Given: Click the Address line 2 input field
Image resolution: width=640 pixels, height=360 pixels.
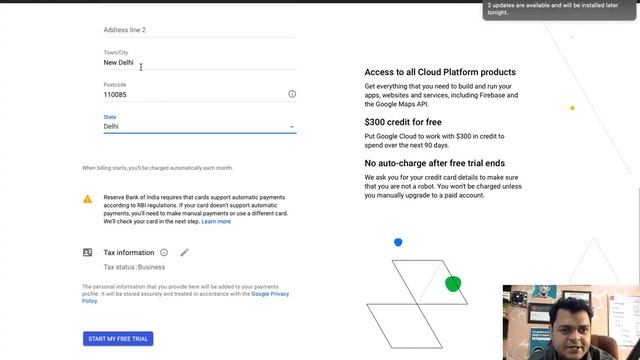Looking at the screenshot, I should (200, 30).
